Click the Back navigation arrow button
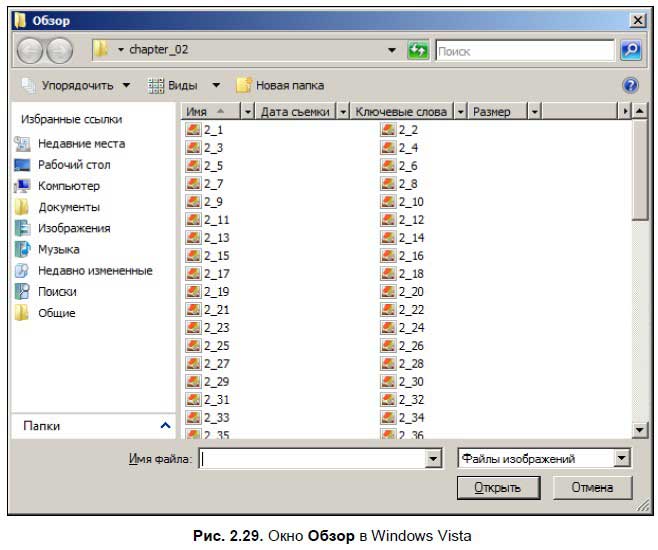The width and height of the screenshot is (658, 550). [29, 51]
